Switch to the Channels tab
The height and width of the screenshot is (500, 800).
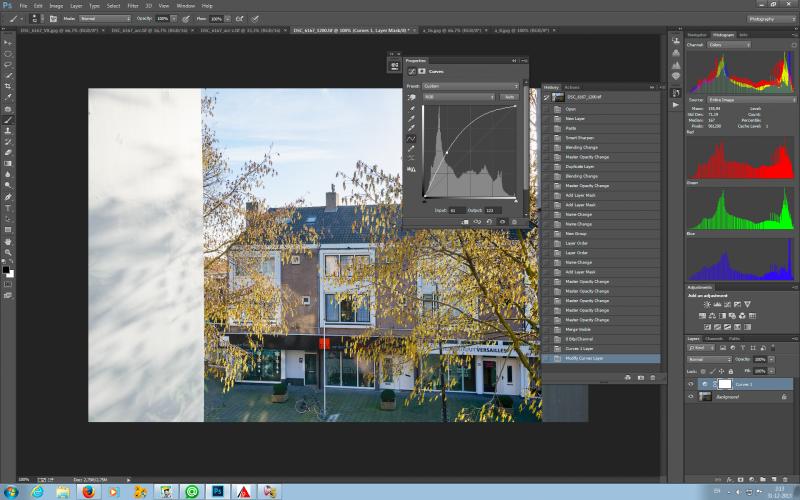point(714,338)
